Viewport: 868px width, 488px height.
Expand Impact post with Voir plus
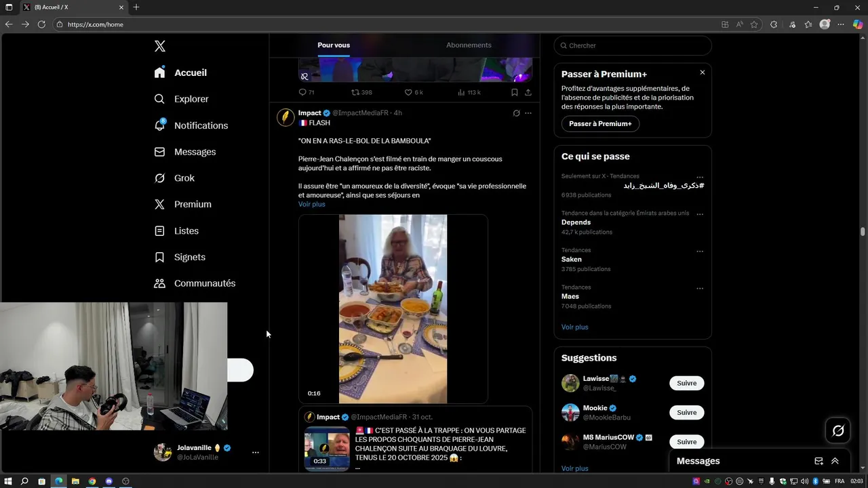311,204
